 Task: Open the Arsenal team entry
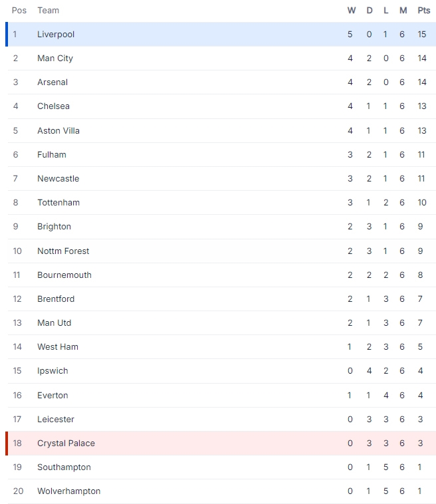point(53,82)
